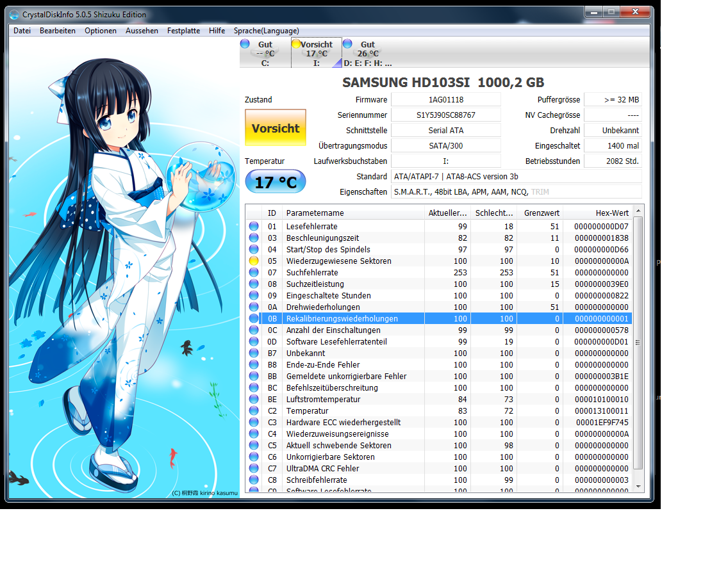Click the CrystalDiskInfo title bar icon
This screenshot has width=728, height=568.
14,15
